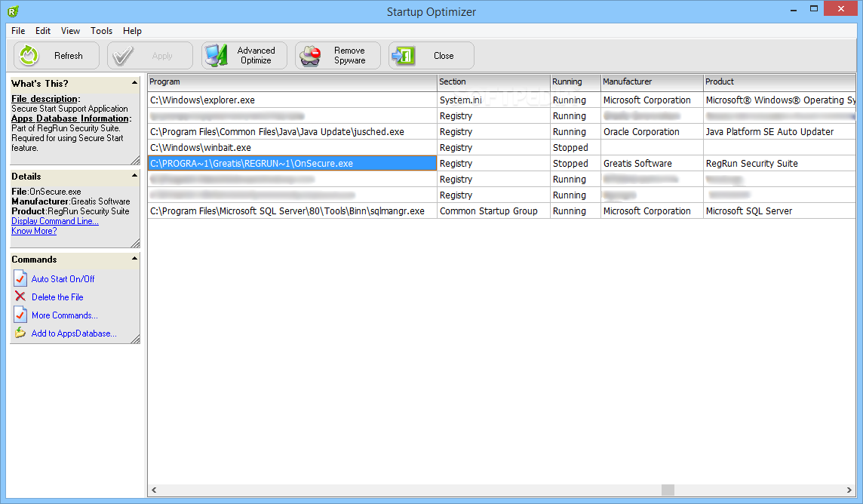This screenshot has height=504, width=863.
Task: Click the horizontal scrollbar left arrow
Action: click(154, 490)
